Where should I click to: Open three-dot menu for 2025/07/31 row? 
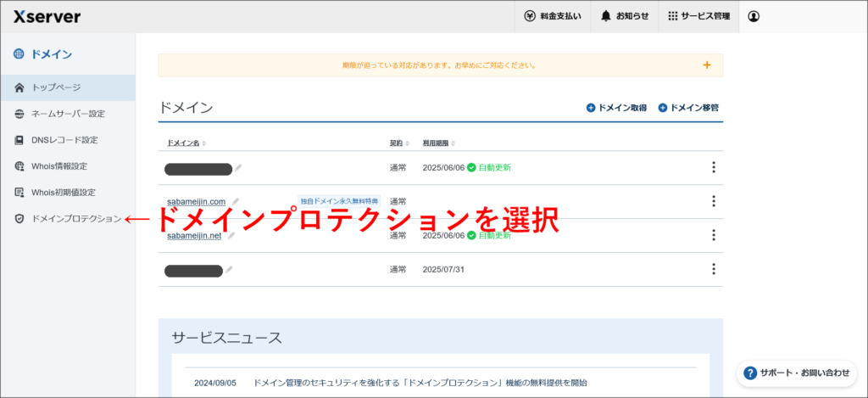[714, 269]
